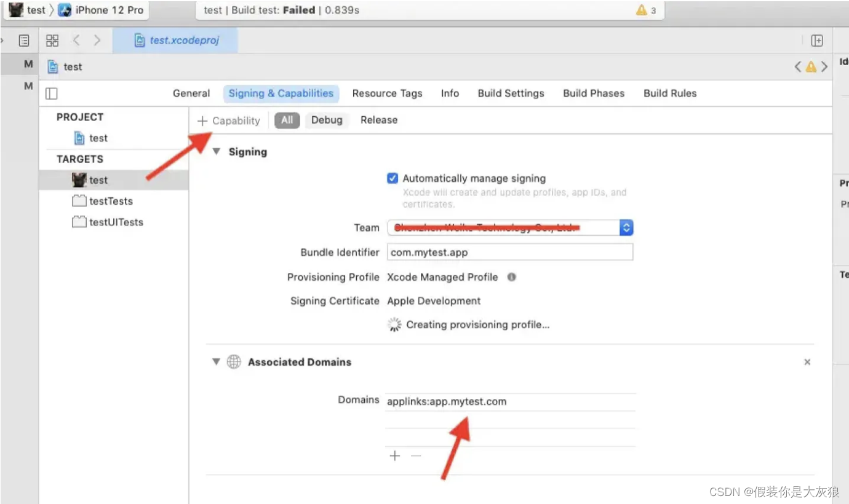Collapse the Associated Domains section
This screenshot has height=504, width=849.
pyautogui.click(x=216, y=361)
